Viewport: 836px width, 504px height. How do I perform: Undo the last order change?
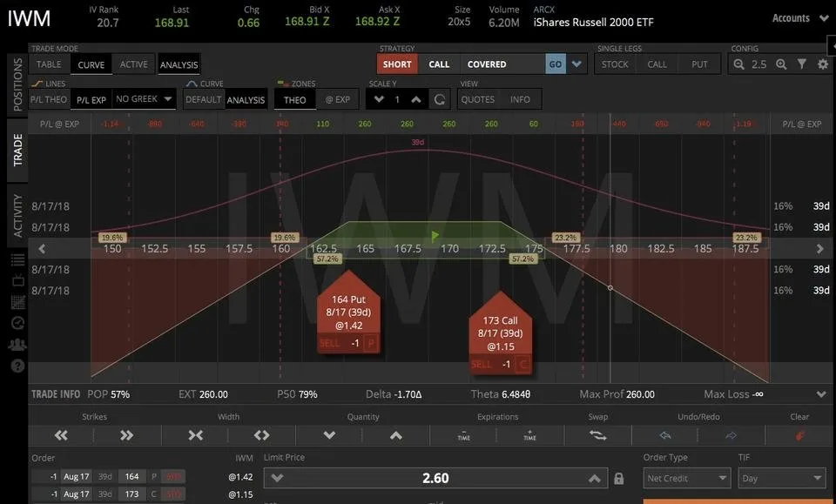pyautogui.click(x=664, y=435)
